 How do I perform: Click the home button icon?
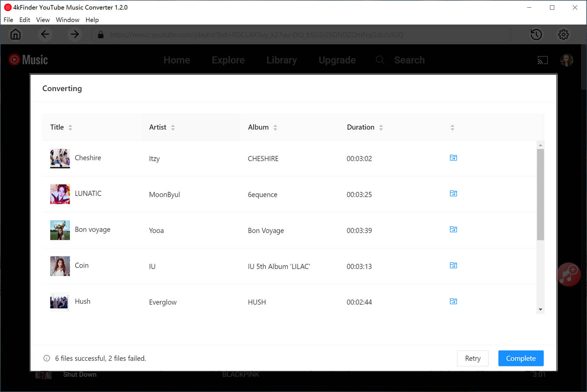pyautogui.click(x=15, y=35)
